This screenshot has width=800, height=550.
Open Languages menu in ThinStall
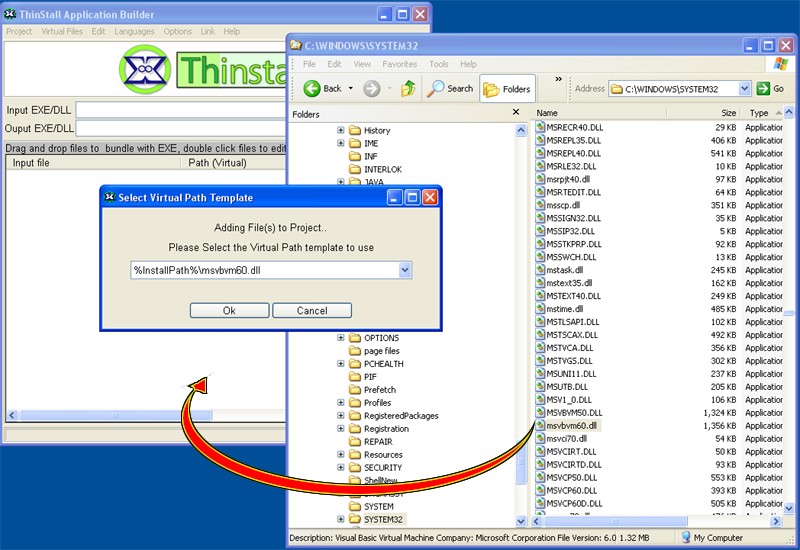pos(134,32)
